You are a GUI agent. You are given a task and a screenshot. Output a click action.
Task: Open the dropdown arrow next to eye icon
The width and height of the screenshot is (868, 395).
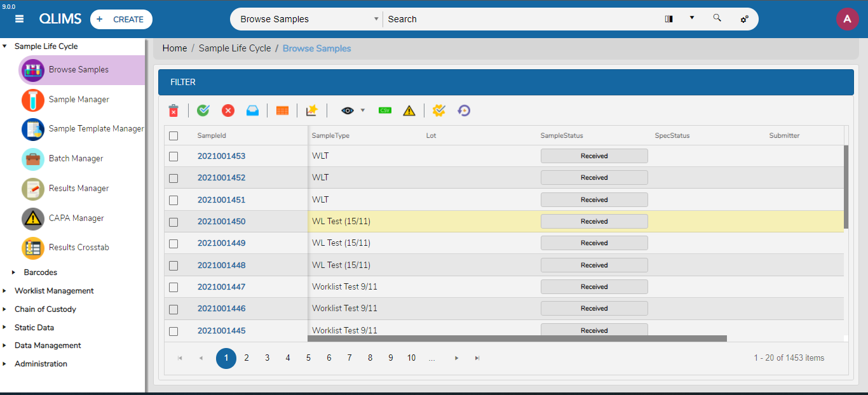point(363,110)
